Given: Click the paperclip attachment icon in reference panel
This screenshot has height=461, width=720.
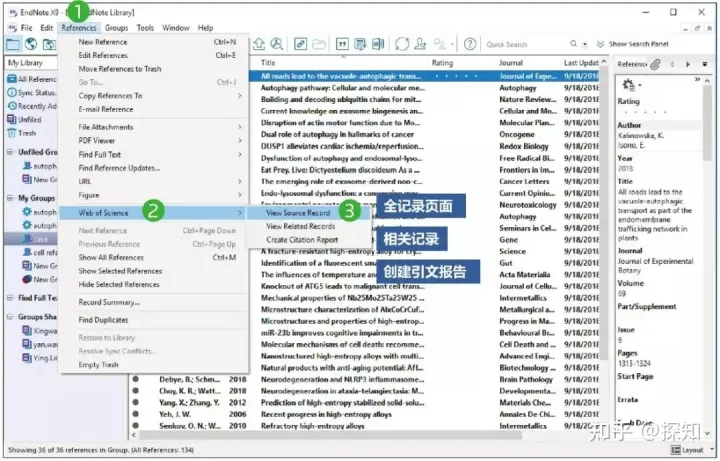Looking at the screenshot, I should coord(655,64).
